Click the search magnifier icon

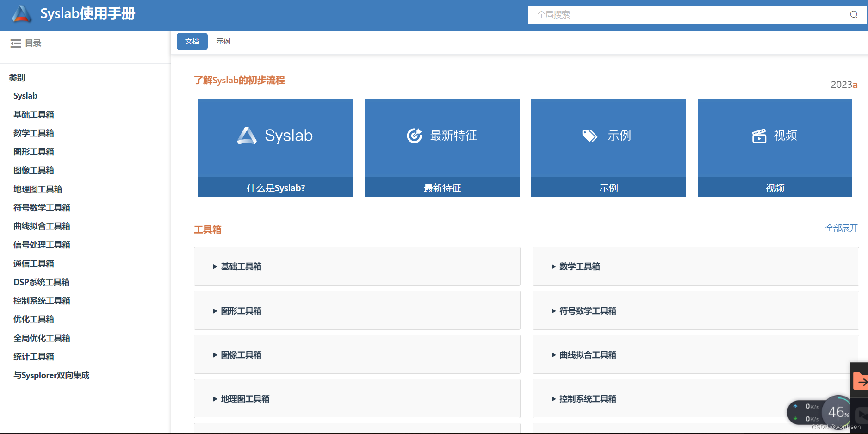tap(854, 15)
